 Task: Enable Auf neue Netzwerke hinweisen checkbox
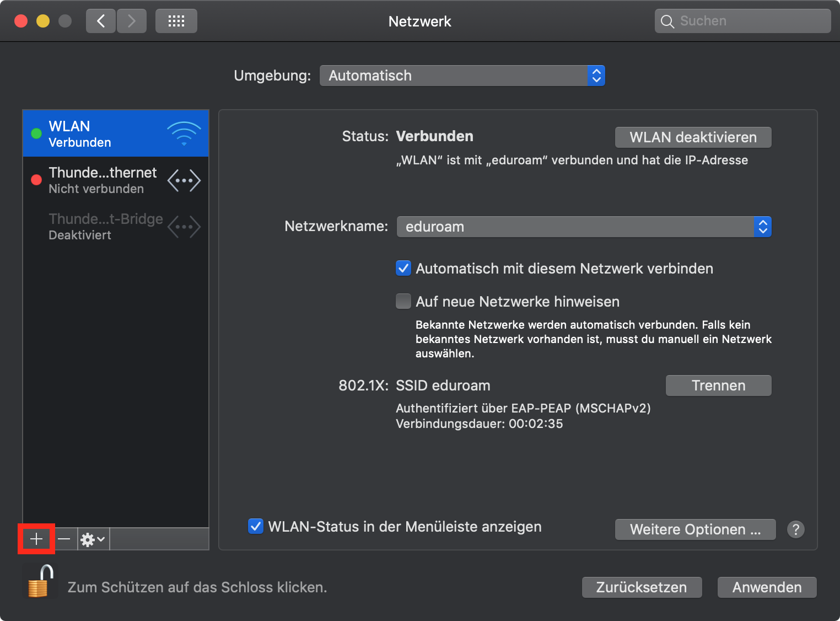pyautogui.click(x=403, y=301)
